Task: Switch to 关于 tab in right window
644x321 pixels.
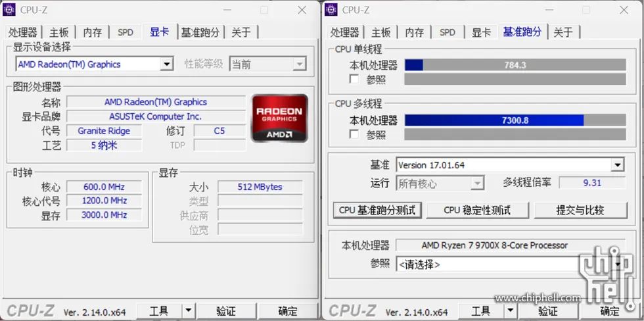Action: pyautogui.click(x=563, y=32)
